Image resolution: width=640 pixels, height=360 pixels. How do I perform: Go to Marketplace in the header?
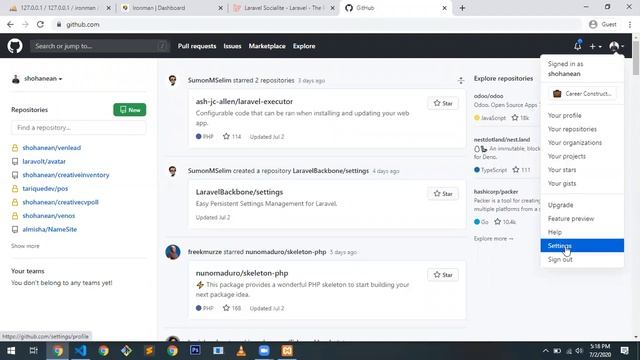coord(267,46)
